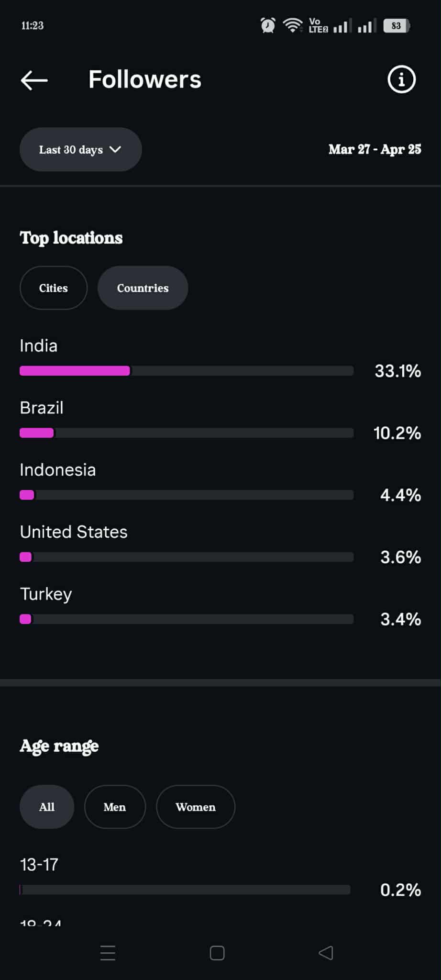Tap the Followers page title
Viewport: 441px width, 980px height.
point(145,79)
